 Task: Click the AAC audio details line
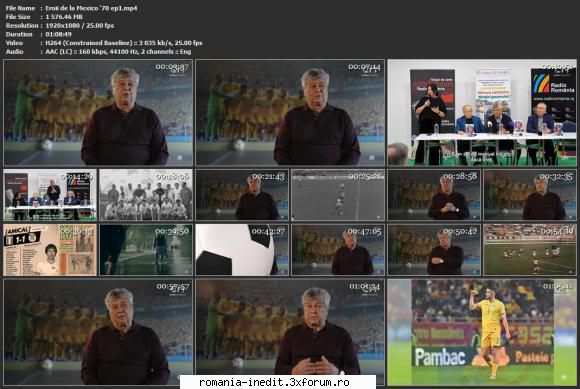pos(118,52)
